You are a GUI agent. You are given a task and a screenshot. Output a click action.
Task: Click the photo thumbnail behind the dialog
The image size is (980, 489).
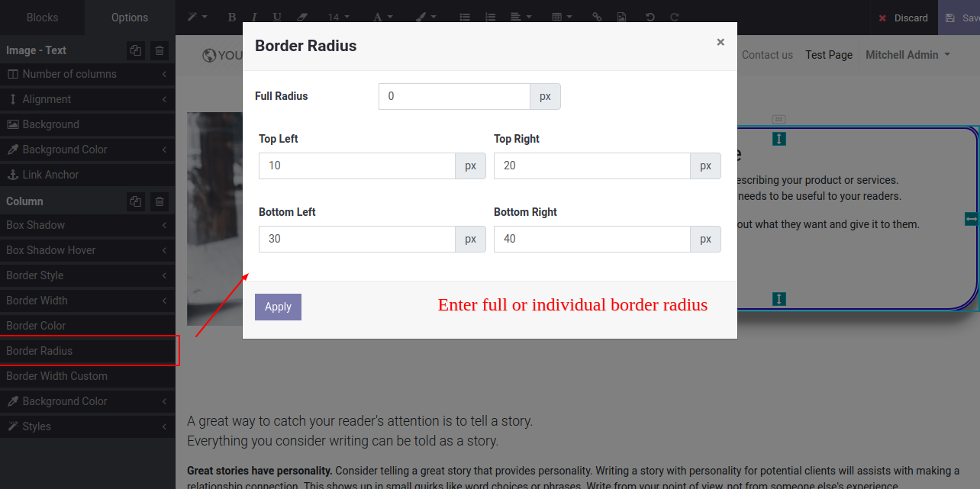(214, 219)
